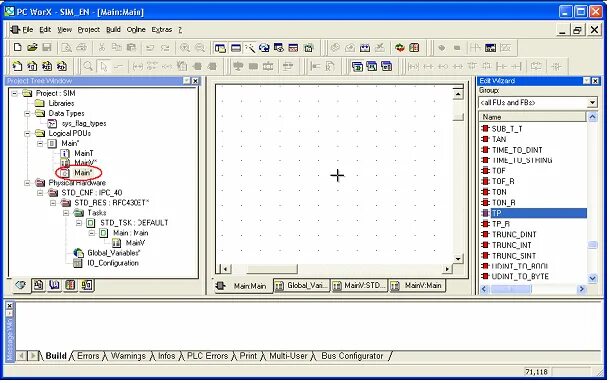
Task: Select the Hardware tab icon below project tree
Action: [70, 285]
